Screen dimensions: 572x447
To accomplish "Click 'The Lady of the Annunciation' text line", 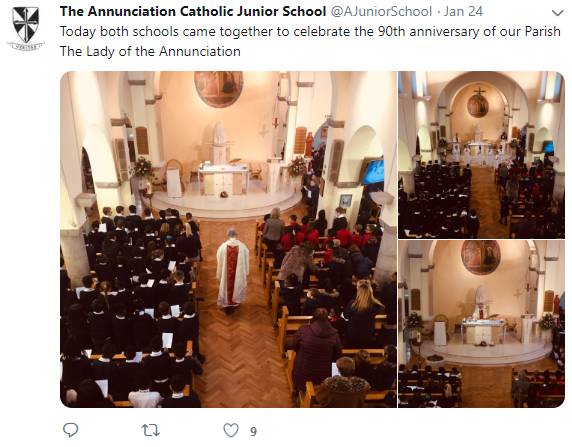I will click(150, 51).
